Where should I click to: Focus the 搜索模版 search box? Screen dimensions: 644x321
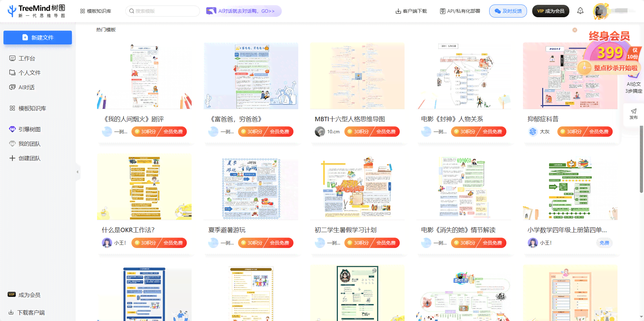[162, 11]
